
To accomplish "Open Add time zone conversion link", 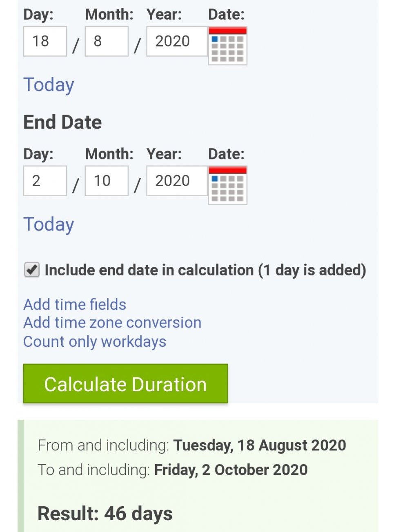I will coord(112,323).
